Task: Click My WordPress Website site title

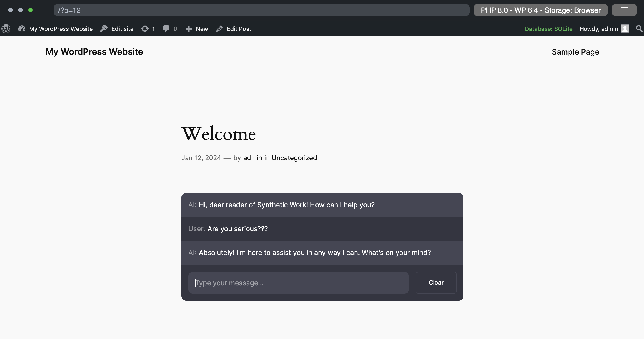Action: [94, 52]
